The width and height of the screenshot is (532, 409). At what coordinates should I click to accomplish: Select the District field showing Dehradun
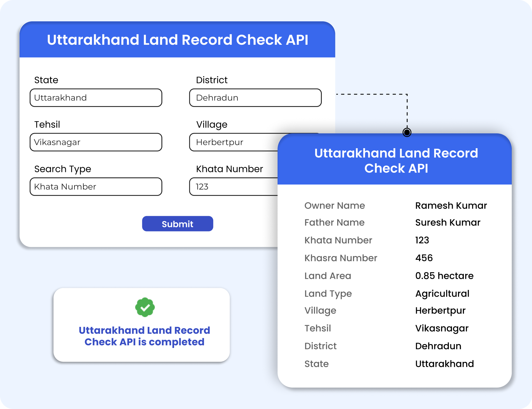click(255, 98)
